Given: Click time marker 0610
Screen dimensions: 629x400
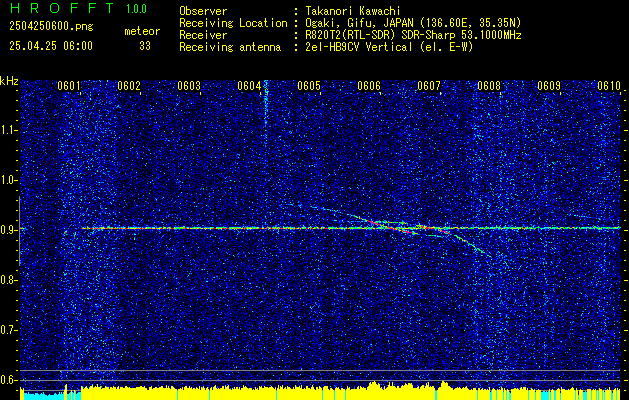Looking at the screenshot, I should (609, 86).
